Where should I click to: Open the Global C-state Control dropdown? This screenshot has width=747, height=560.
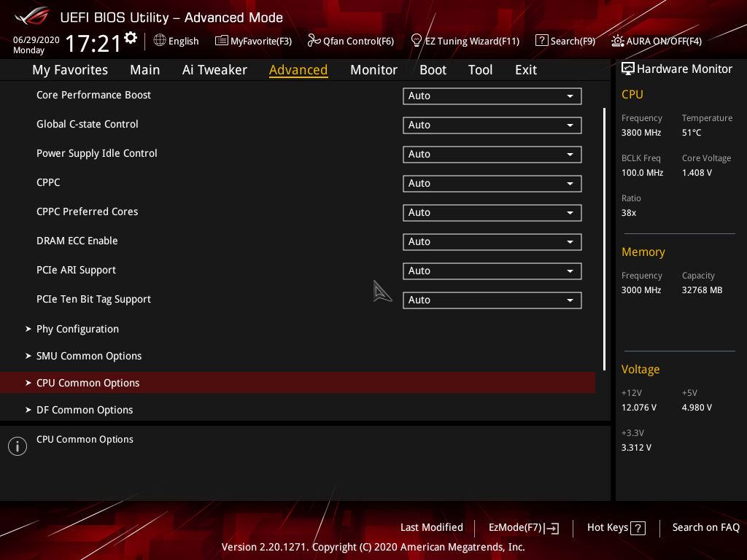[x=492, y=125]
